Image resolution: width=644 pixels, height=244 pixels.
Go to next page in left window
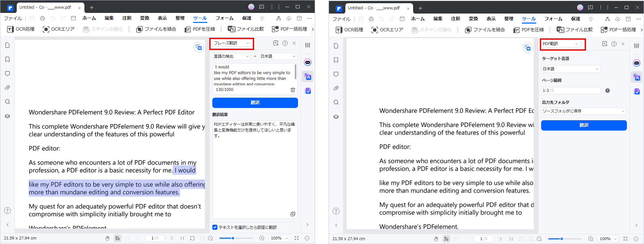[172, 238]
